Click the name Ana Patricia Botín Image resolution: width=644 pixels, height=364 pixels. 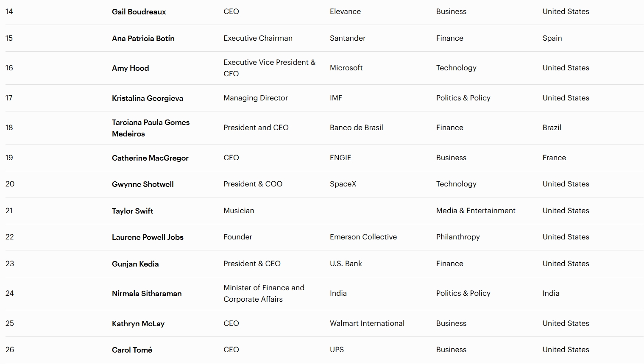(x=143, y=39)
